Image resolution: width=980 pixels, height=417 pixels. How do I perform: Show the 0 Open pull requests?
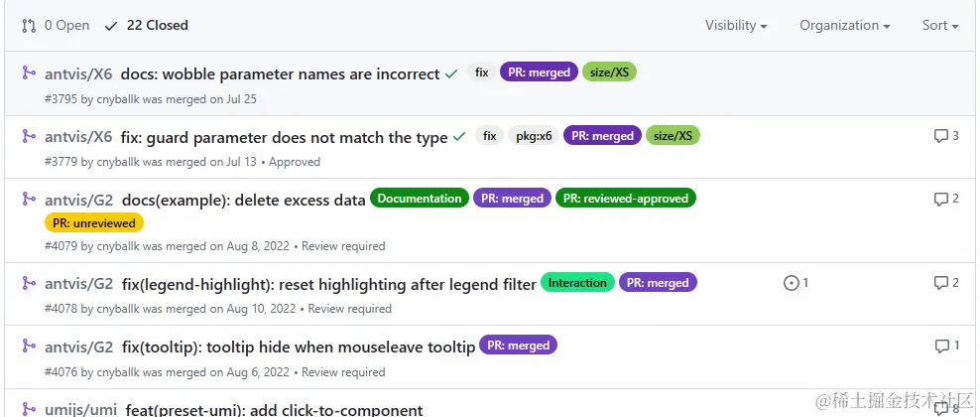[x=66, y=26]
